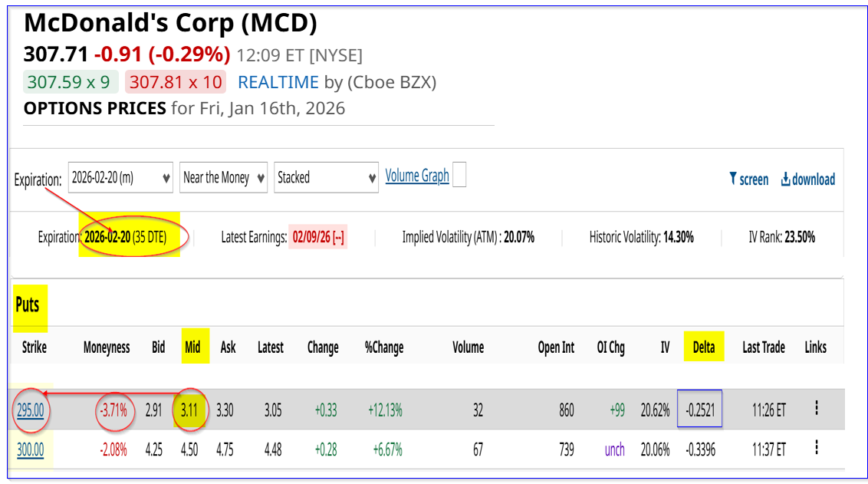868x484 pixels.
Task: Sort by the Mid column header
Action: (x=192, y=347)
